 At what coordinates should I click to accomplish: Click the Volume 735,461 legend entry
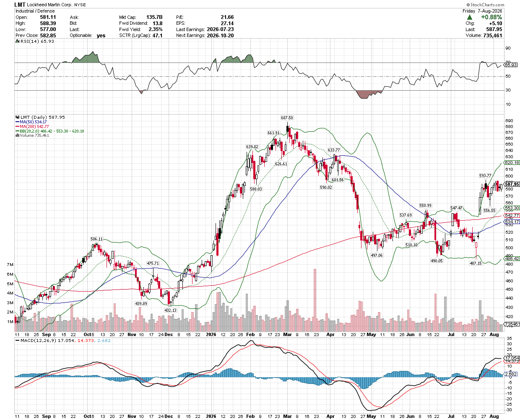point(32,136)
